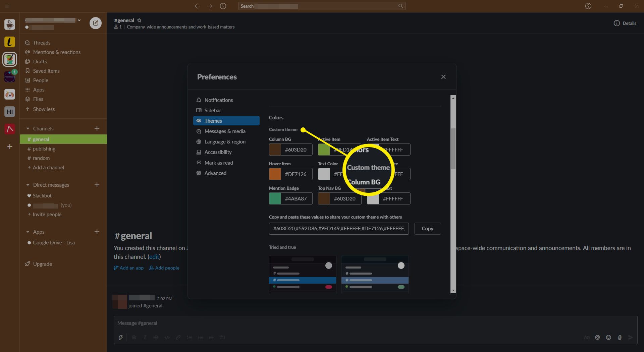The width and height of the screenshot is (644, 352).
Task: Click the Mention Badge green swatch
Action: (275, 198)
